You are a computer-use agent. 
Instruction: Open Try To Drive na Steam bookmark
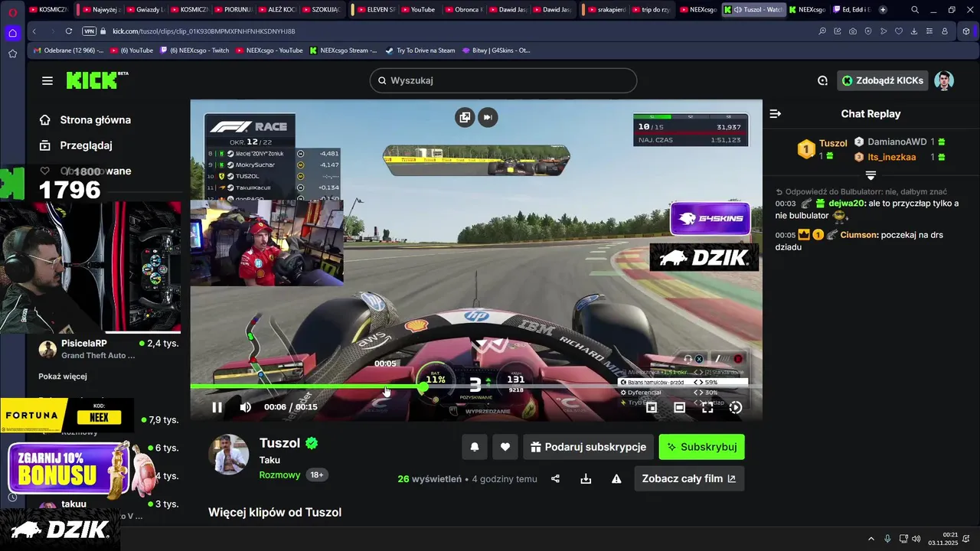[420, 51]
